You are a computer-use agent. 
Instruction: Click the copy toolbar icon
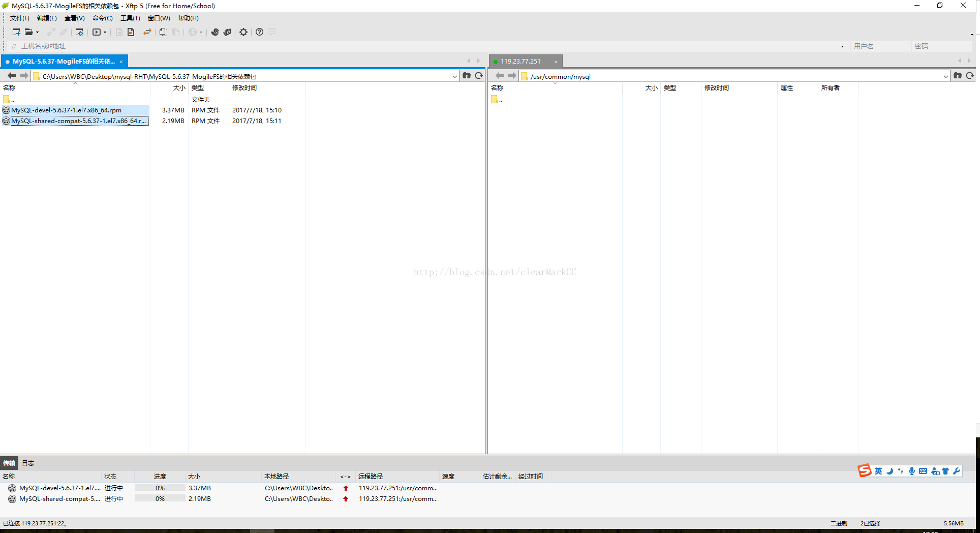[163, 32]
